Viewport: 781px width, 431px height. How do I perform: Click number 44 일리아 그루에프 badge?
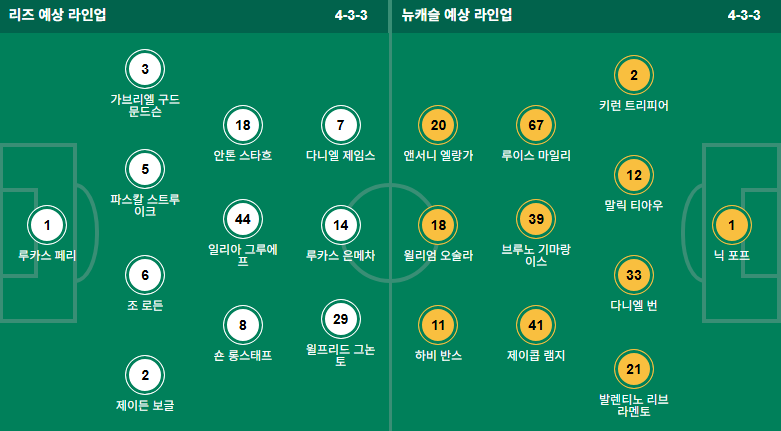click(x=243, y=219)
